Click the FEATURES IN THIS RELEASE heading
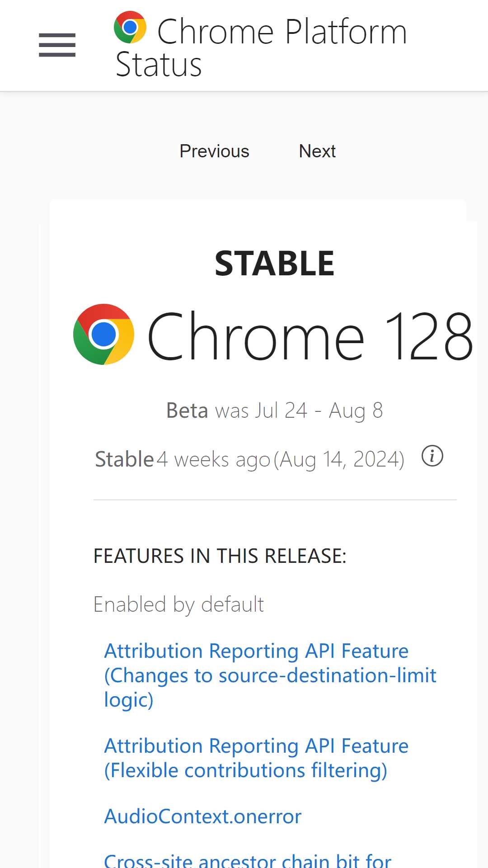The image size is (488, 868). 220,556
